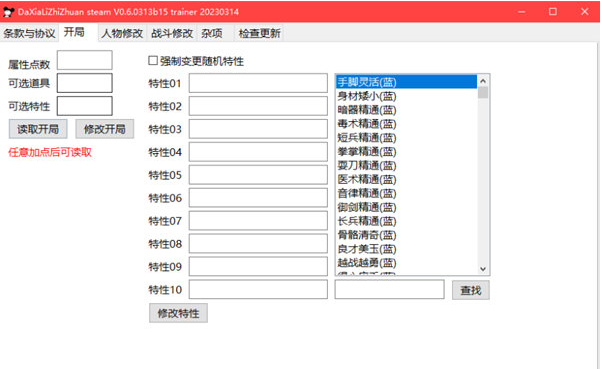Viewport: 602px width, 369px height.
Task: Click the 修改开局 button
Action: pyautogui.click(x=104, y=129)
